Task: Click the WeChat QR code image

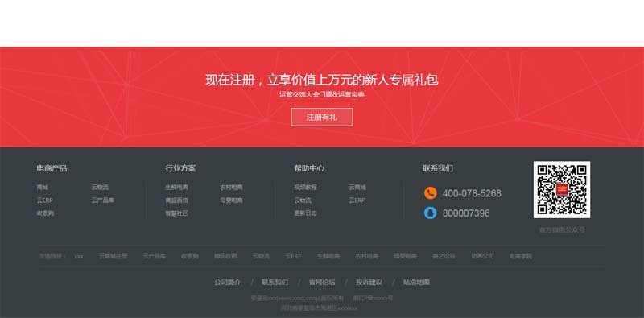Action: tap(562, 189)
